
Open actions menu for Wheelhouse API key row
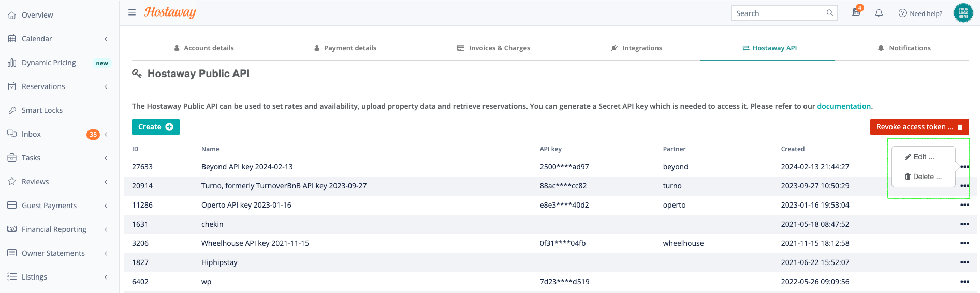pos(964,243)
